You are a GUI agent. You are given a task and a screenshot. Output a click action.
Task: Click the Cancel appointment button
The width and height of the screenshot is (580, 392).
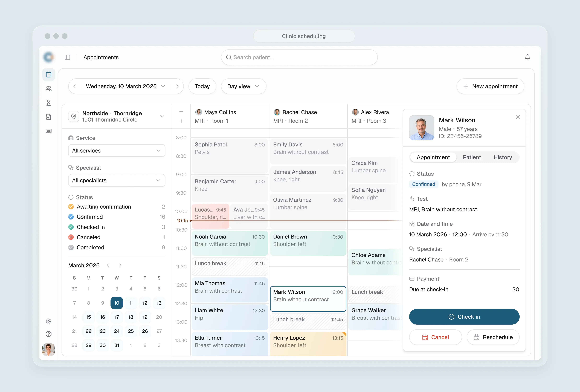436,337
